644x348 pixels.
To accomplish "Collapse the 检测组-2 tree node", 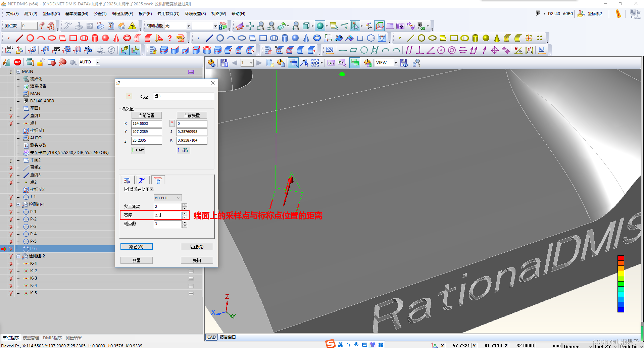I will [x=18, y=256].
